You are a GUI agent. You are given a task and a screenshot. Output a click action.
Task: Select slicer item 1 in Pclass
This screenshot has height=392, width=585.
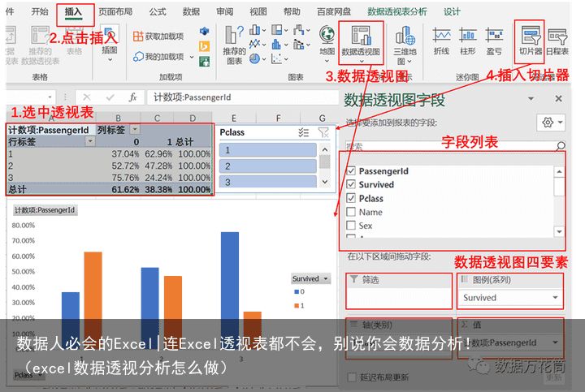267,150
